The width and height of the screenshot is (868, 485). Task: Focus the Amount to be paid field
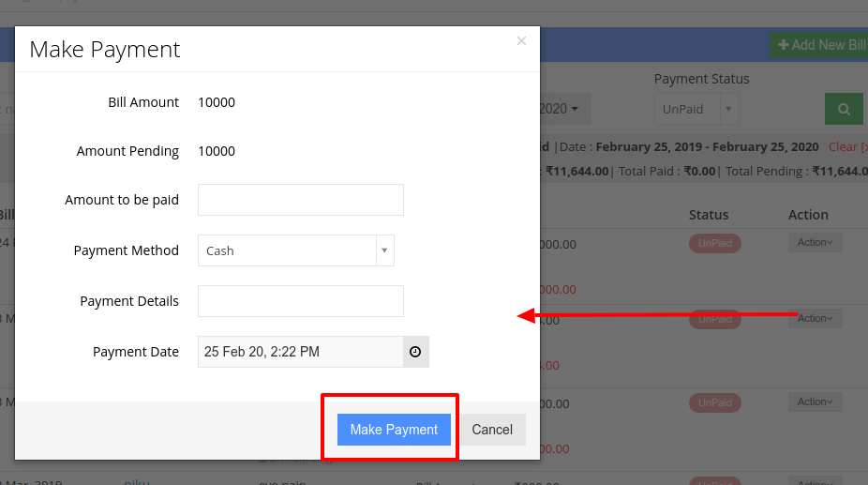point(301,200)
